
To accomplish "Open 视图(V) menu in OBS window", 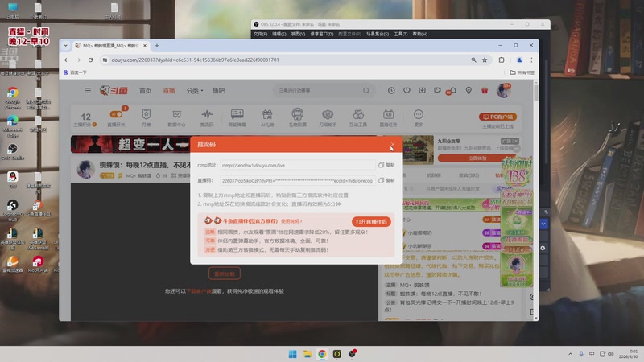I will click(298, 34).
